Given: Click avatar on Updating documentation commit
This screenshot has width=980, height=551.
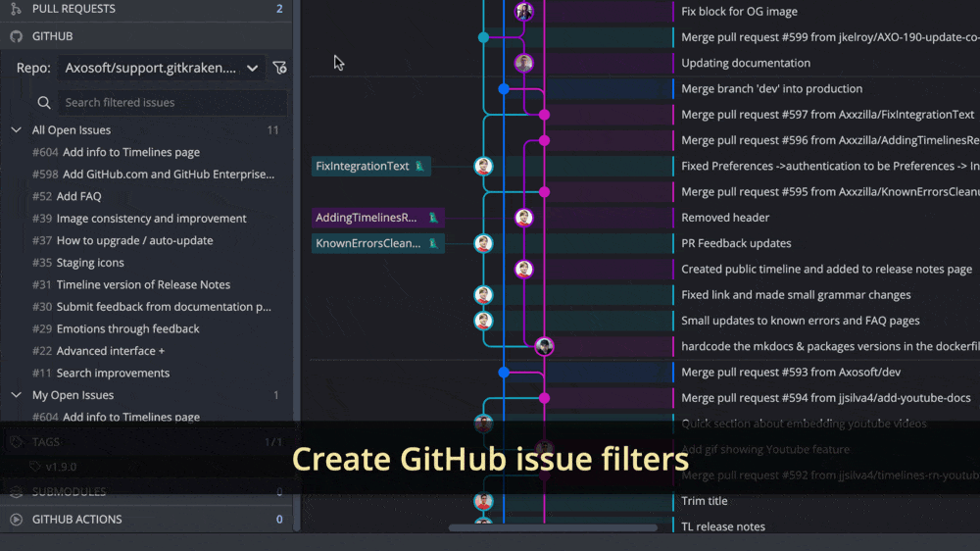Looking at the screenshot, I should (523, 63).
